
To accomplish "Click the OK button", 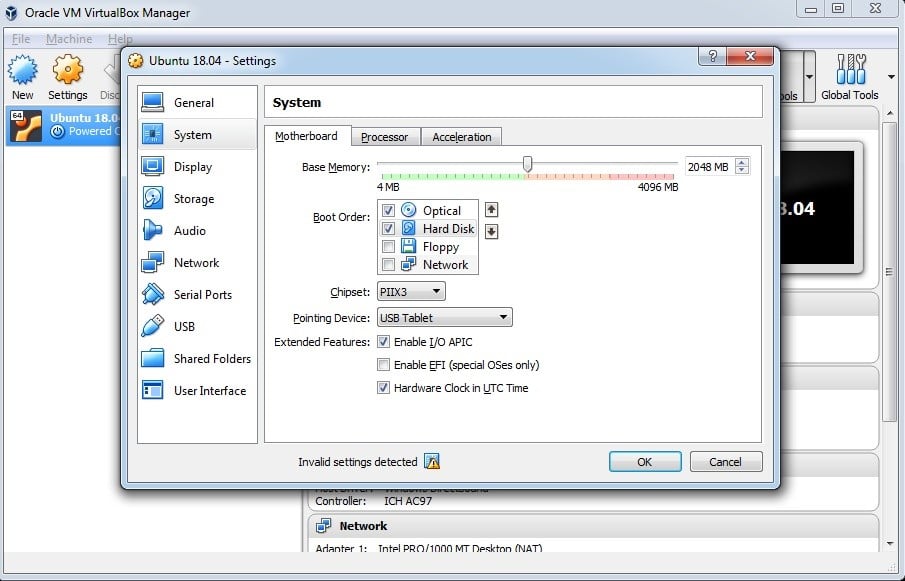I will [645, 462].
